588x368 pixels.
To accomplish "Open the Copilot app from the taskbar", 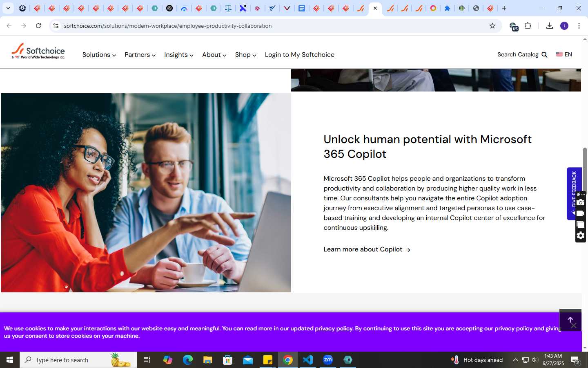I will [168, 360].
